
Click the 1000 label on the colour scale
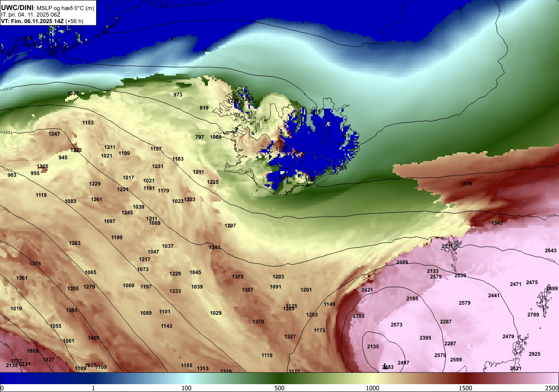point(373,388)
